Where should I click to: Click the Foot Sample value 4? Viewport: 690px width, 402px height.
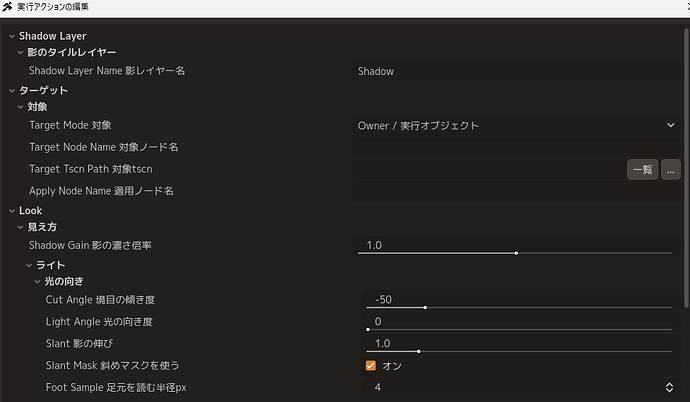click(x=378, y=387)
